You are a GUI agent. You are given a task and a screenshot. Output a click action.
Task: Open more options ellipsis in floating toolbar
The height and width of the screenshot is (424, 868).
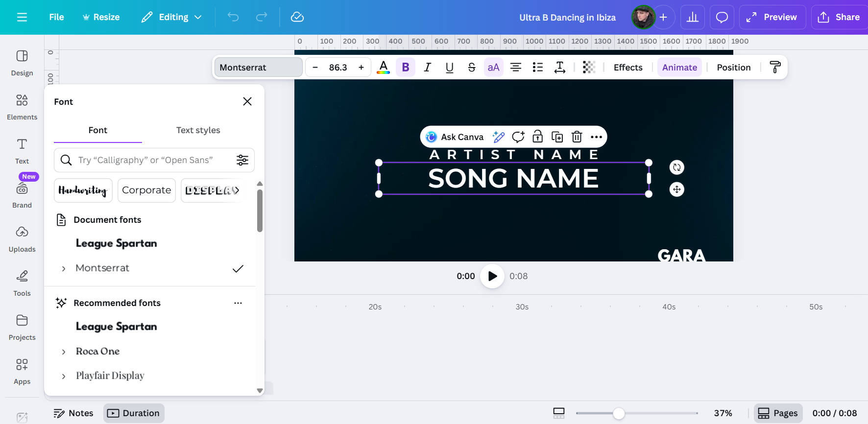click(x=596, y=137)
